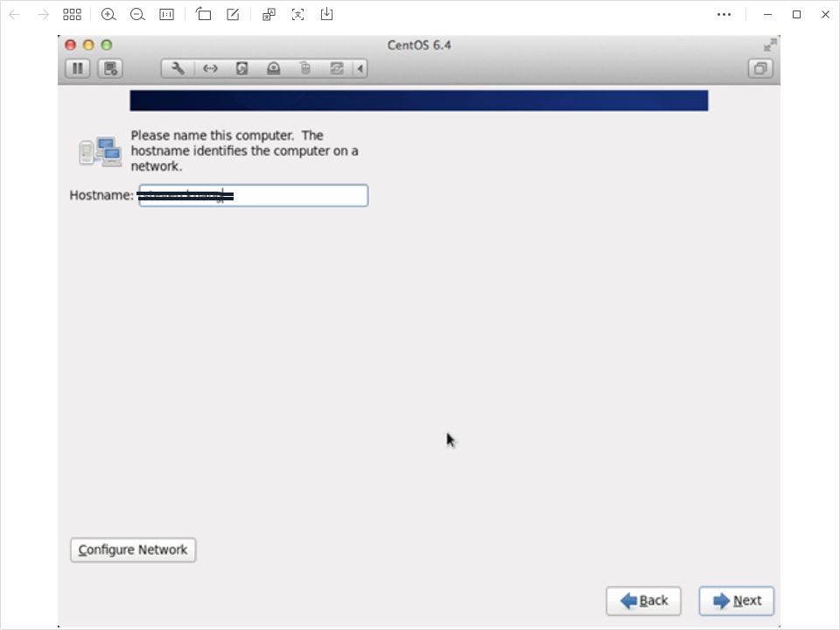Screen dimensions: 840x630
Task: Click the VM snapshot icon
Action: coord(109,68)
